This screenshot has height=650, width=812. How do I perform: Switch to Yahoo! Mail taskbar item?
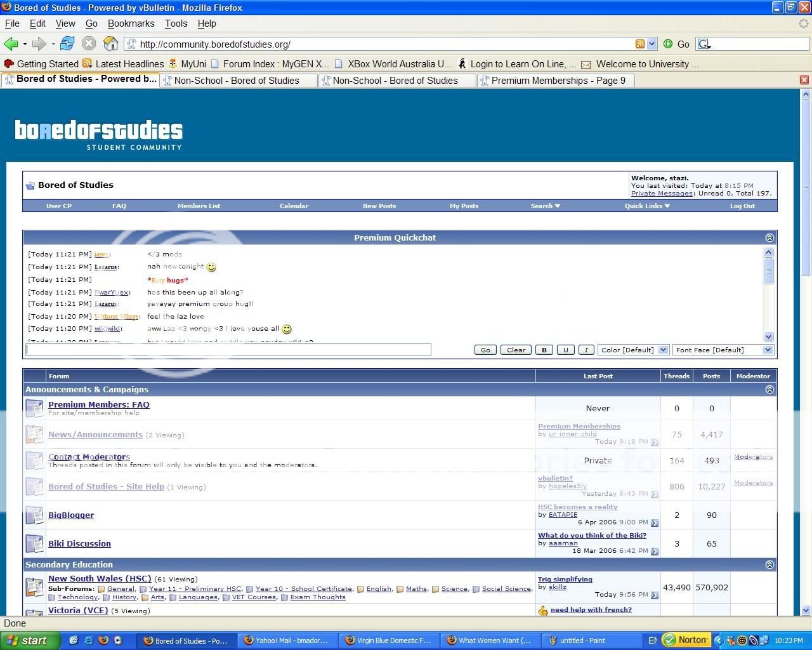pos(289,640)
